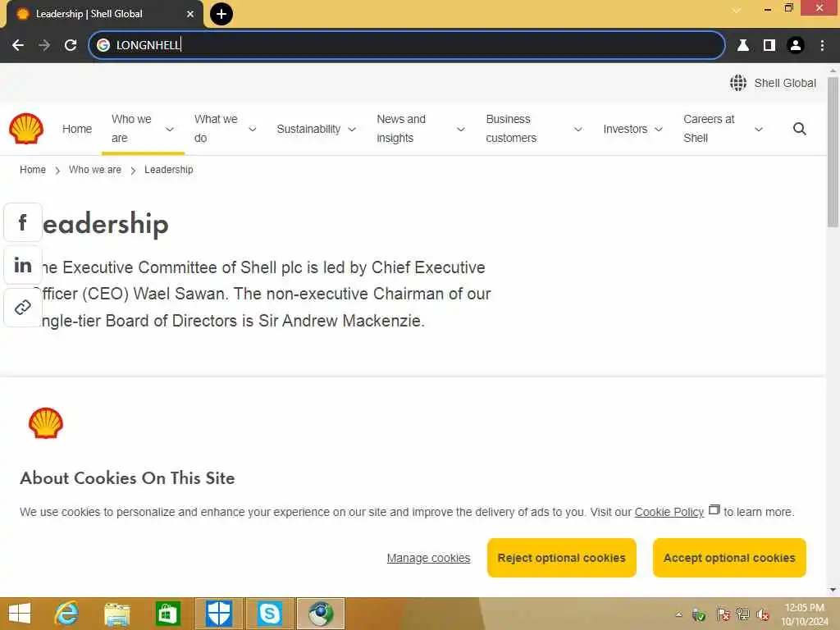
Task: Click the Leadership breadcrumb
Action: tap(169, 169)
